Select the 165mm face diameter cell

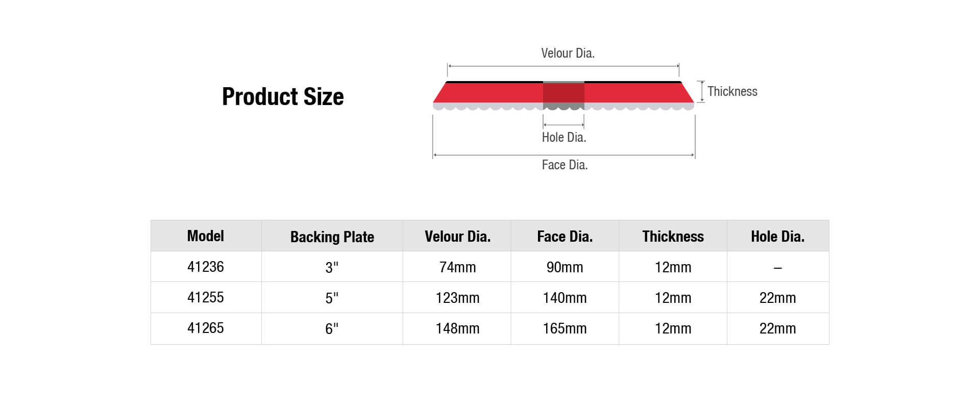(565, 328)
